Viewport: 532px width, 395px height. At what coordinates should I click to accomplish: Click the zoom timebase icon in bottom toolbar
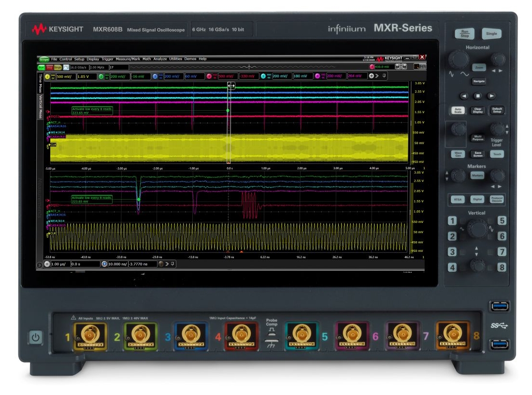point(103,263)
